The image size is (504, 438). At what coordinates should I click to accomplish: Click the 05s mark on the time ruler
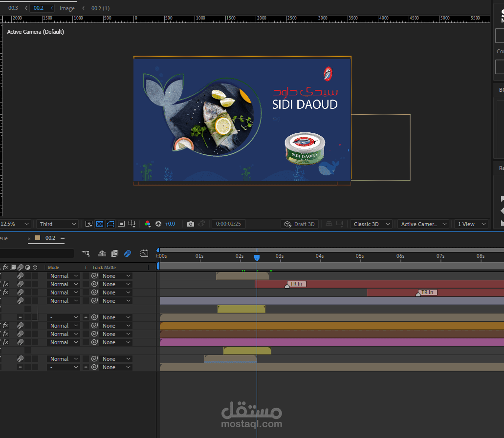point(360,256)
